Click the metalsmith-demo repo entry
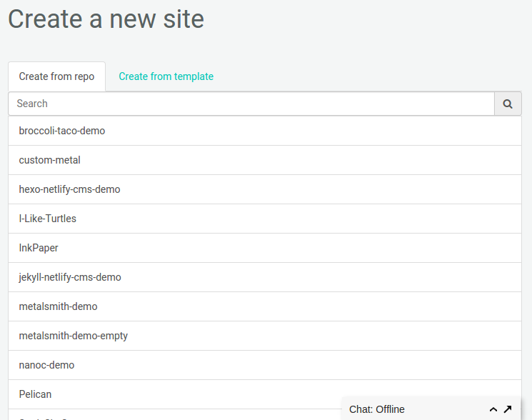This screenshot has height=420, width=532. pos(58,306)
